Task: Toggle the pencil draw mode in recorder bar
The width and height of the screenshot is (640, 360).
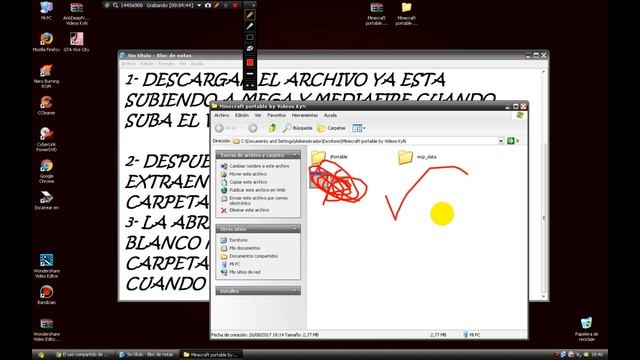Action: [217, 5]
